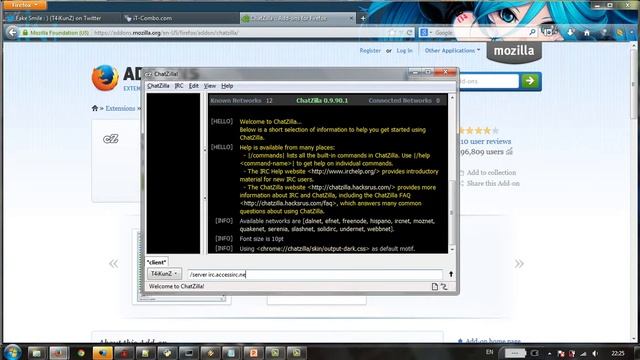Click the 22:25 clock in taskbar

[x=618, y=353]
